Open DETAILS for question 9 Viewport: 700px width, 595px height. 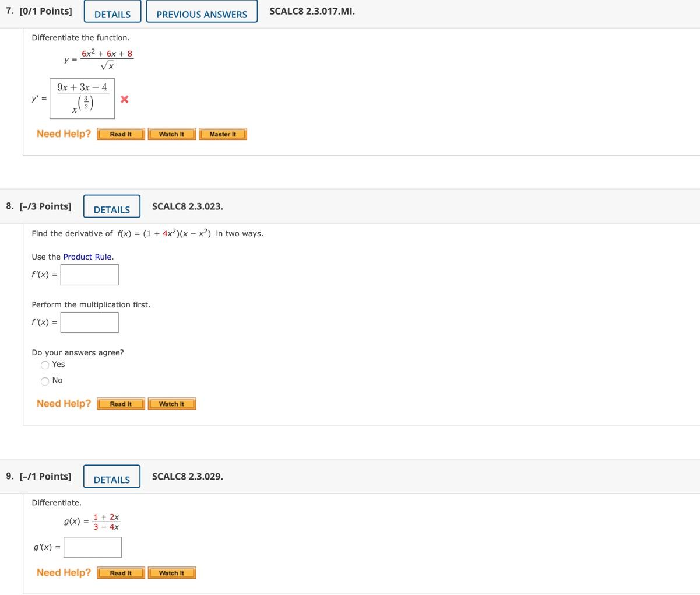pyautogui.click(x=111, y=475)
